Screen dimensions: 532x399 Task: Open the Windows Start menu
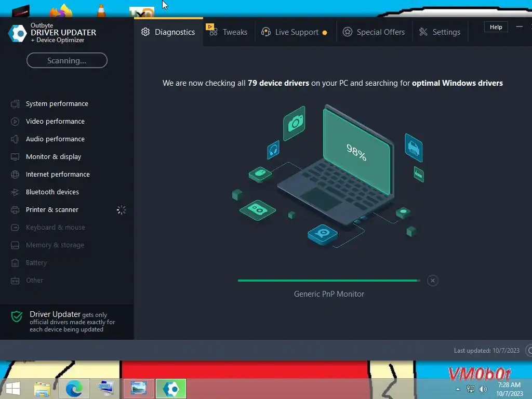(13, 389)
